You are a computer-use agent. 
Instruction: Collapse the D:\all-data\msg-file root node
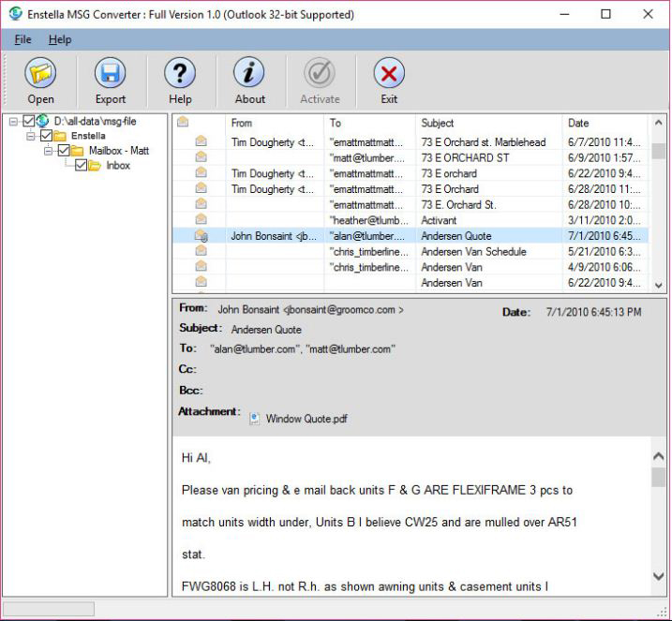(x=13, y=122)
